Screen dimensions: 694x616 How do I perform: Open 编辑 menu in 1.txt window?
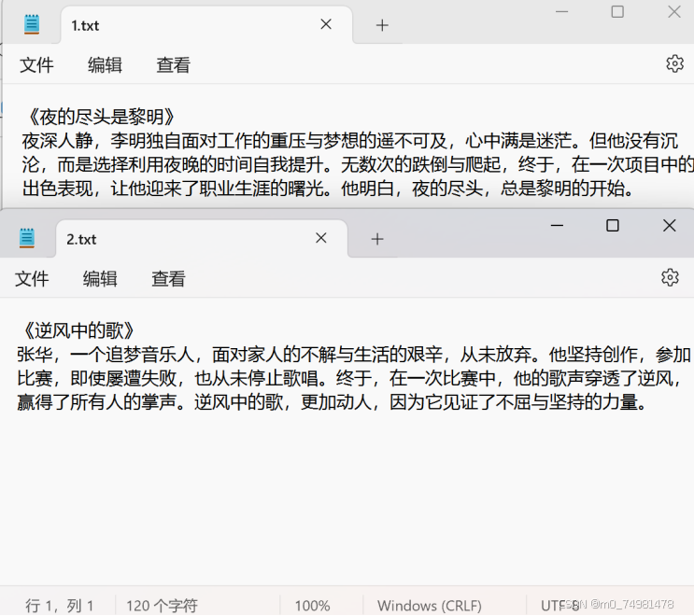point(105,65)
